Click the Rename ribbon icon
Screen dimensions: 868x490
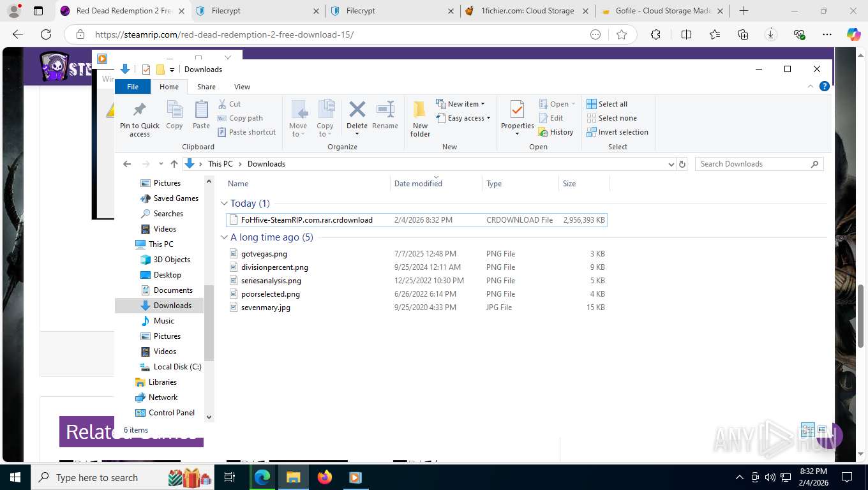coord(385,110)
